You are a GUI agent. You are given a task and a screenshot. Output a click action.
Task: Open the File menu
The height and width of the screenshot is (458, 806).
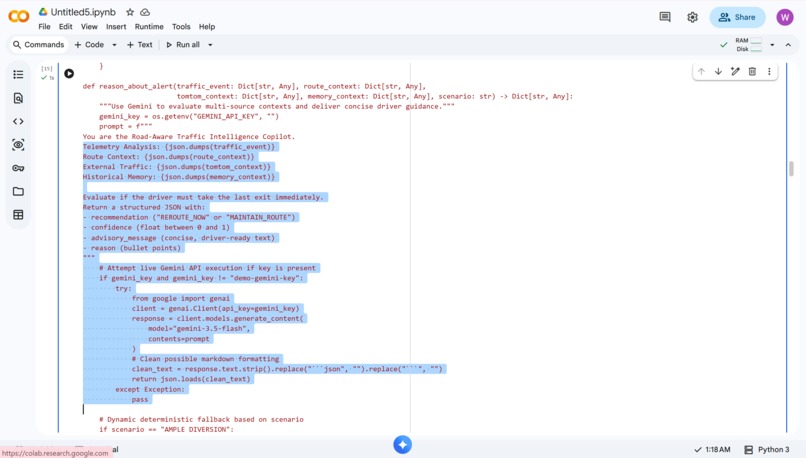click(44, 27)
